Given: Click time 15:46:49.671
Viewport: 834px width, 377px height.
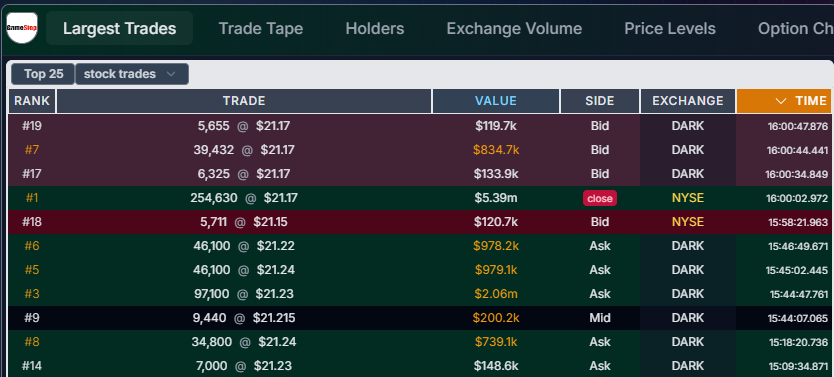Looking at the screenshot, I should [798, 246].
